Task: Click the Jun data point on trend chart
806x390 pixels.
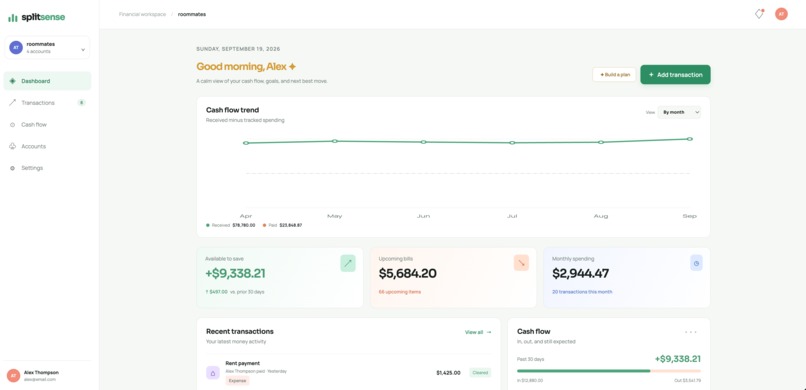Action: 424,142
